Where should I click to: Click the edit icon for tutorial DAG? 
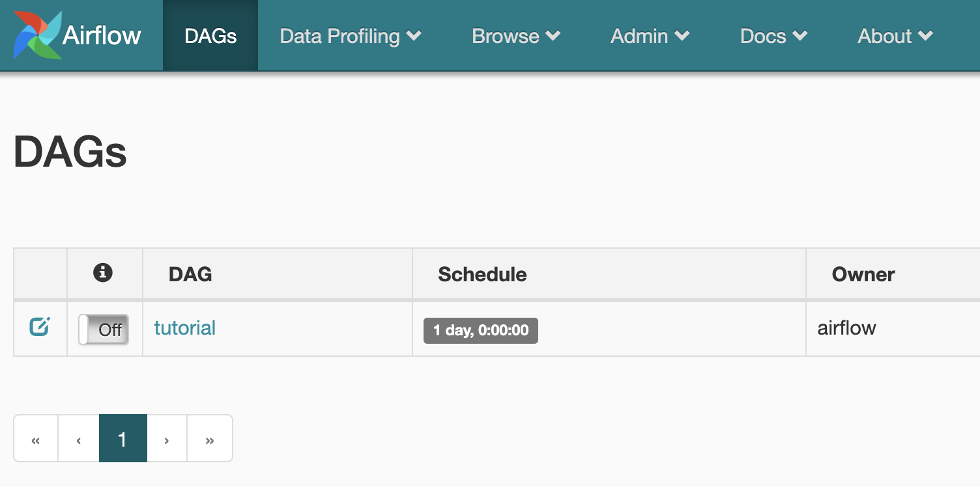40,327
